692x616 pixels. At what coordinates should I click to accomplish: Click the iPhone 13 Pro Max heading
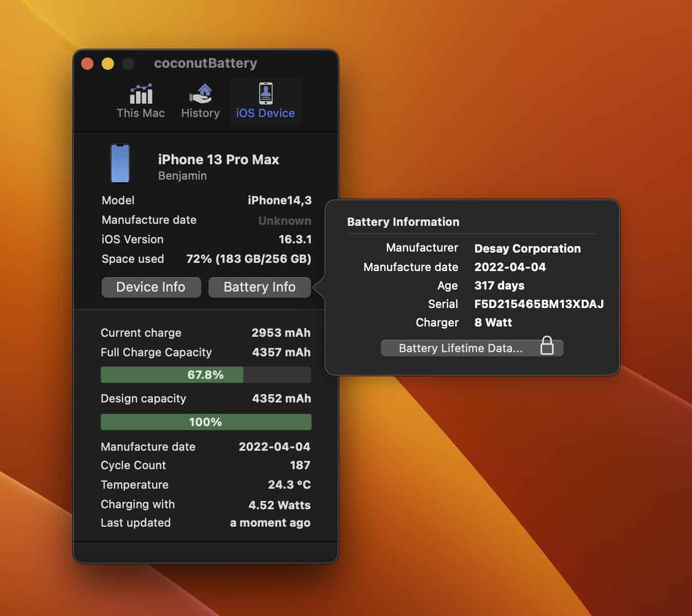[218, 160]
